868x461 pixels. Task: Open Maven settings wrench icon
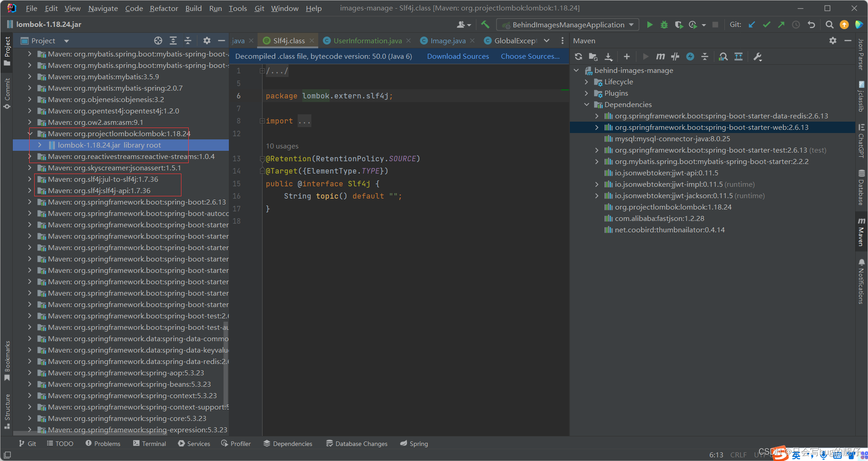(x=758, y=56)
